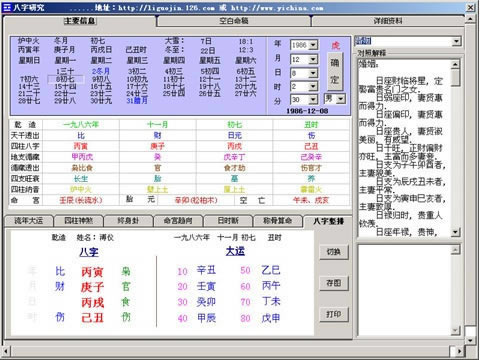Open the category dropdown above 对照解释
This screenshot has height=360, width=481.
[x=457, y=41]
